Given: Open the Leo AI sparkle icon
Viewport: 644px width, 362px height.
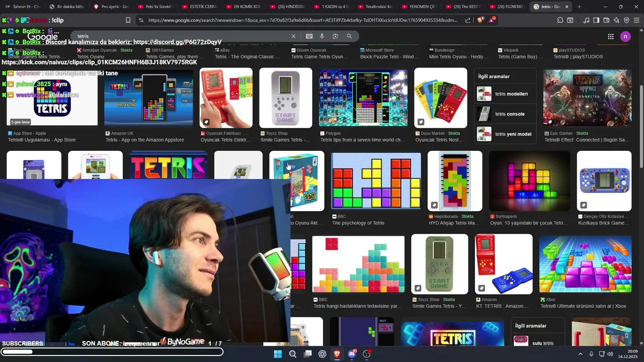Looking at the screenshot, I should (616, 20).
